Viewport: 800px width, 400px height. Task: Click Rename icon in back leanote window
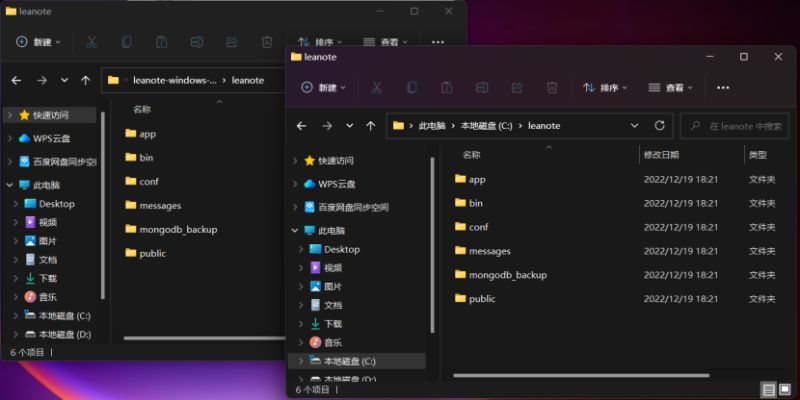click(x=197, y=42)
